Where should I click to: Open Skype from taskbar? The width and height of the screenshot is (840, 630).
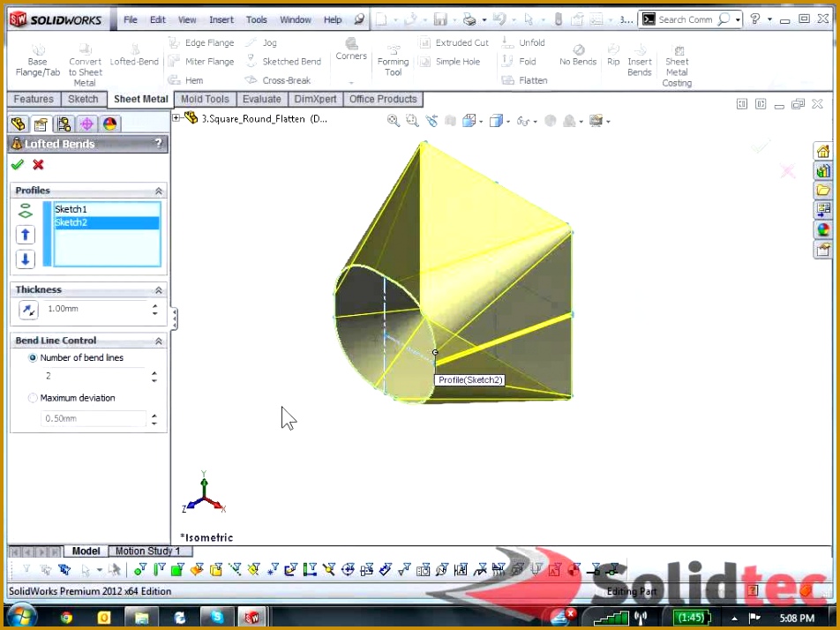pyautogui.click(x=217, y=618)
